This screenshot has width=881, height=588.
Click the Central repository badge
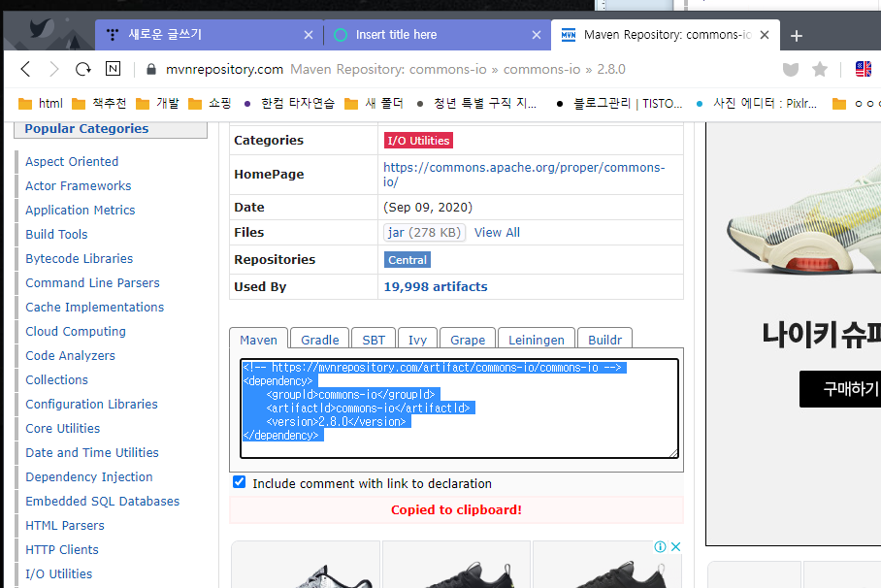click(408, 260)
